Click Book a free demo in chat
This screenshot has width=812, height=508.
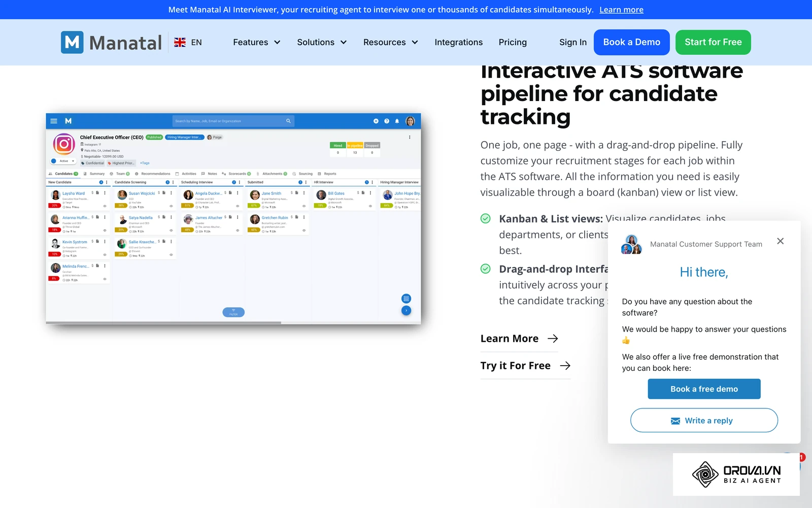point(704,389)
